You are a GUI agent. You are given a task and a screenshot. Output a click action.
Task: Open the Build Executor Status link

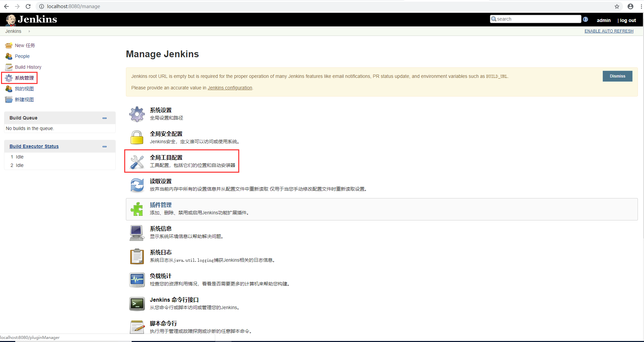tap(34, 146)
